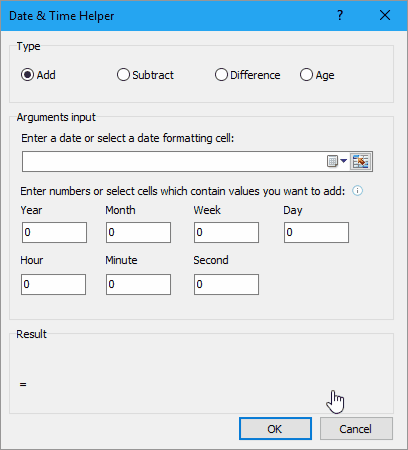Focus the Year number field
The width and height of the screenshot is (408, 450).
(54, 232)
